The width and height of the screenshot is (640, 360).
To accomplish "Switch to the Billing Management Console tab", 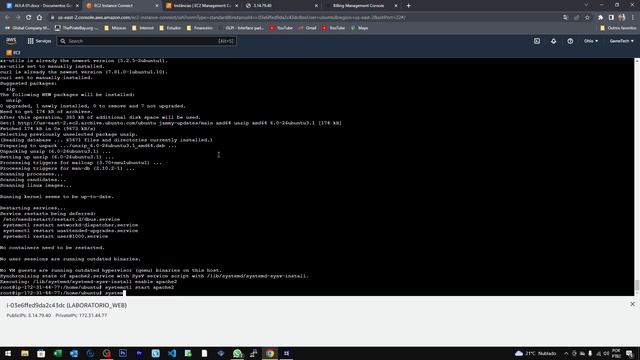I will 361,6.
